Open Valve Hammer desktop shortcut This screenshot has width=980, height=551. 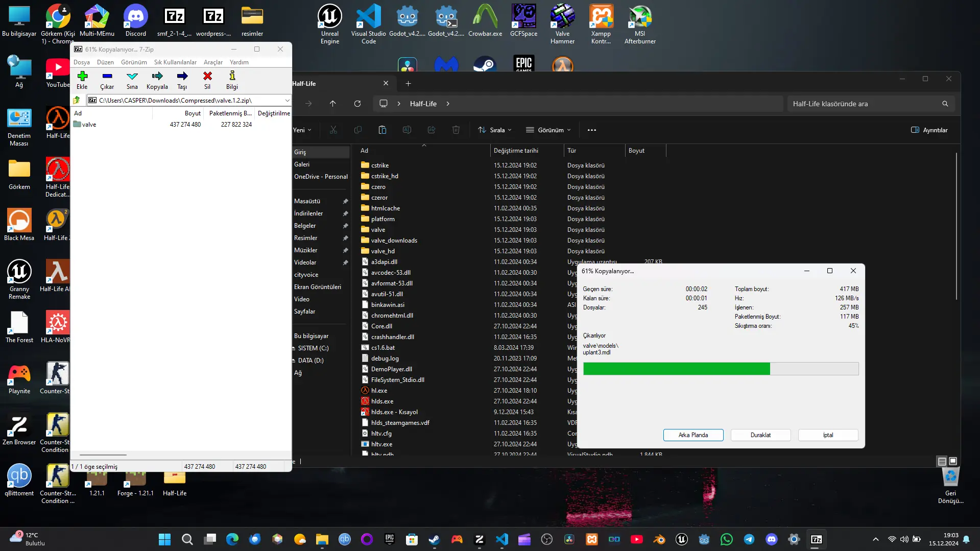(x=562, y=24)
